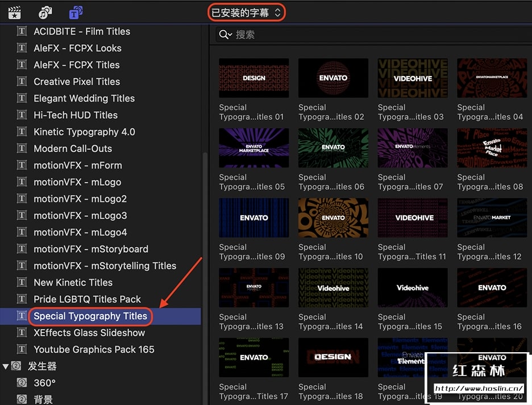
Task: Click the title icon beside motionVFX - mForm
Action: 22,165
